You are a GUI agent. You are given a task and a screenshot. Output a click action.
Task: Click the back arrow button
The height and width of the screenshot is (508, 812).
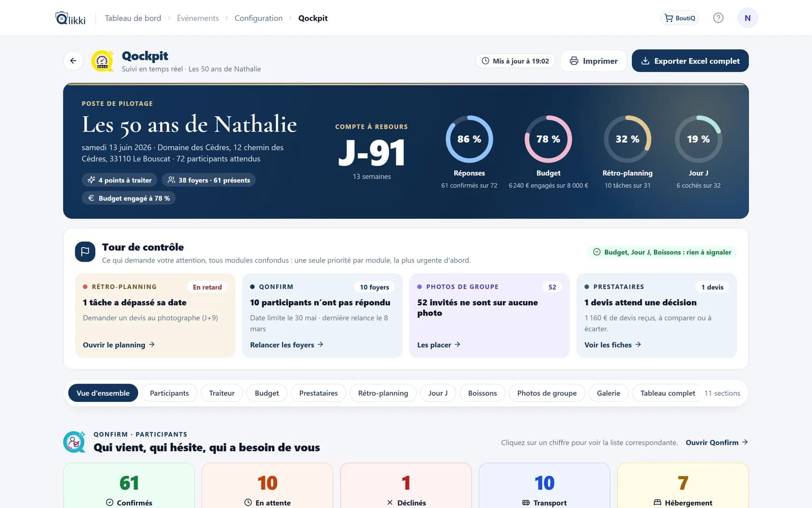(73, 61)
